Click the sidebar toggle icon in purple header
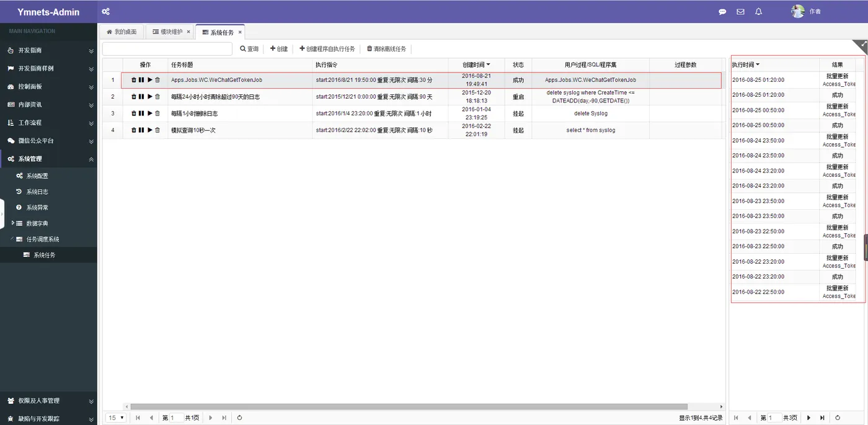The image size is (868, 425). click(106, 11)
